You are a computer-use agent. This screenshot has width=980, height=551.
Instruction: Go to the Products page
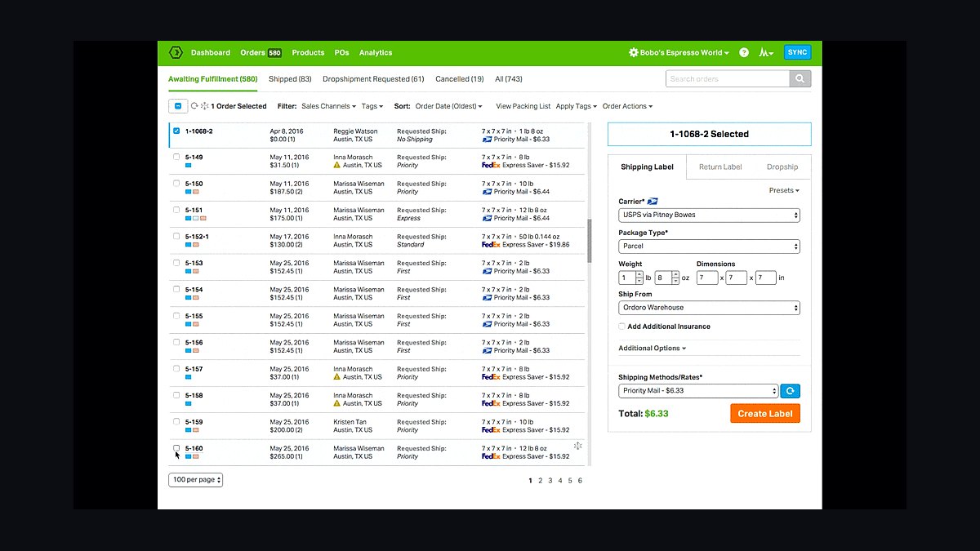308,52
